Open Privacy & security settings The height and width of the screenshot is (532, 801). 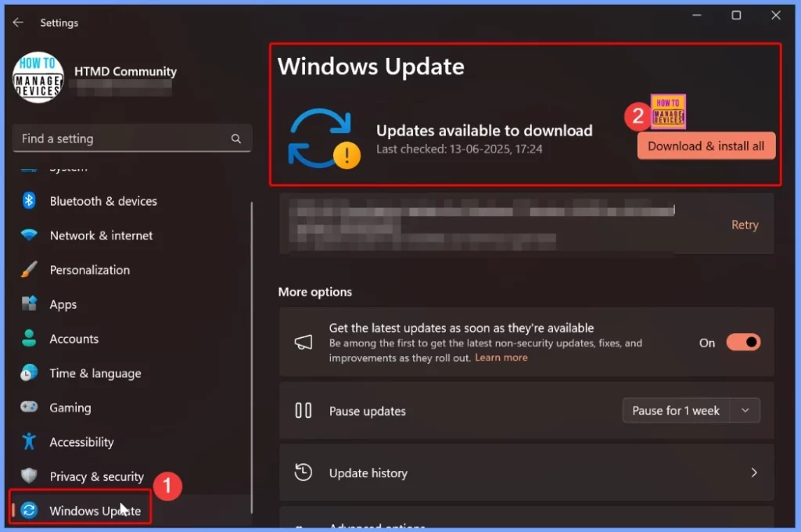click(x=97, y=476)
